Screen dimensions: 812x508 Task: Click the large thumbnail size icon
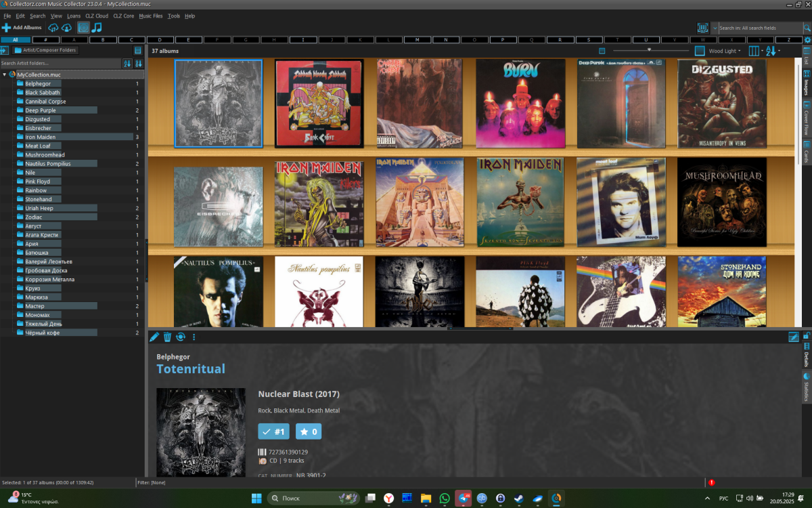[700, 51]
